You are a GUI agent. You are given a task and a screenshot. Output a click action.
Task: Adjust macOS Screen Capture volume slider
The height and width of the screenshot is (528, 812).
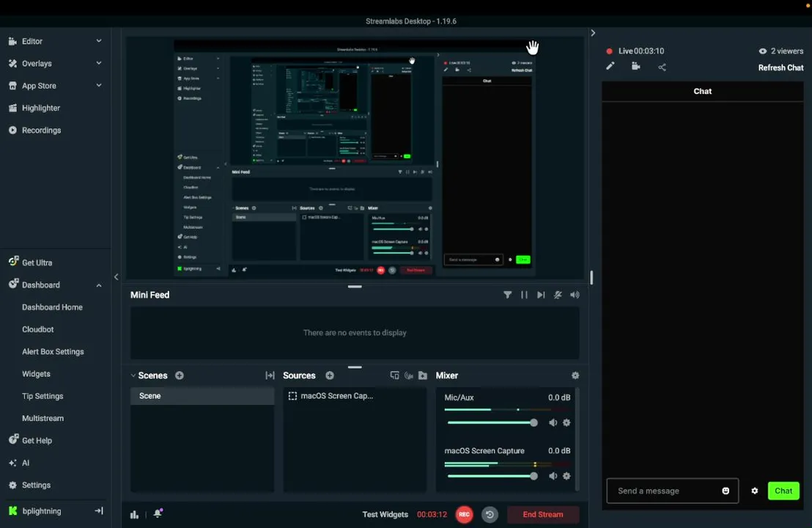click(x=492, y=476)
